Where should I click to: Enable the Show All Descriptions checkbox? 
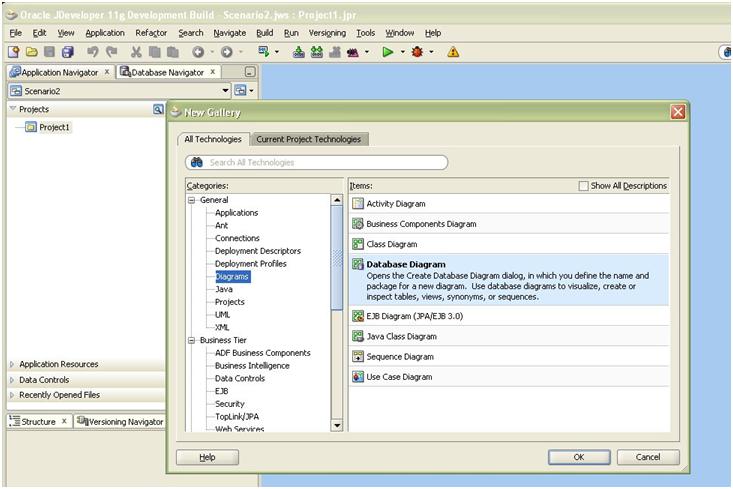click(583, 186)
